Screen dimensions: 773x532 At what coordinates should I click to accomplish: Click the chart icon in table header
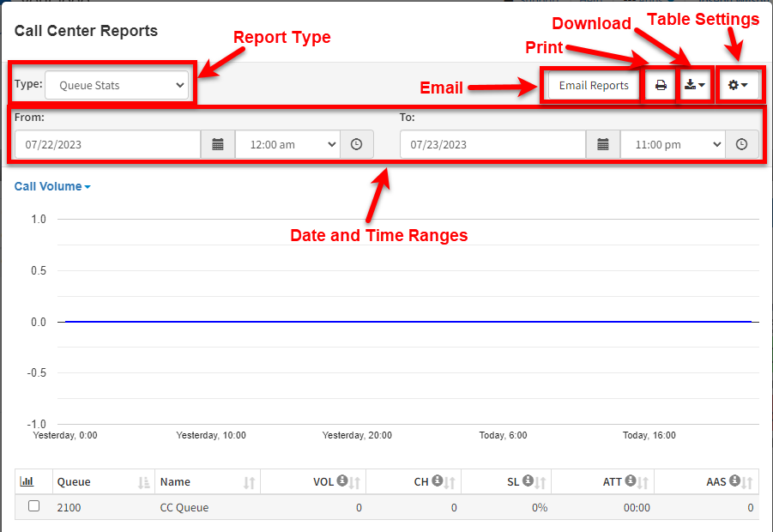(27, 481)
